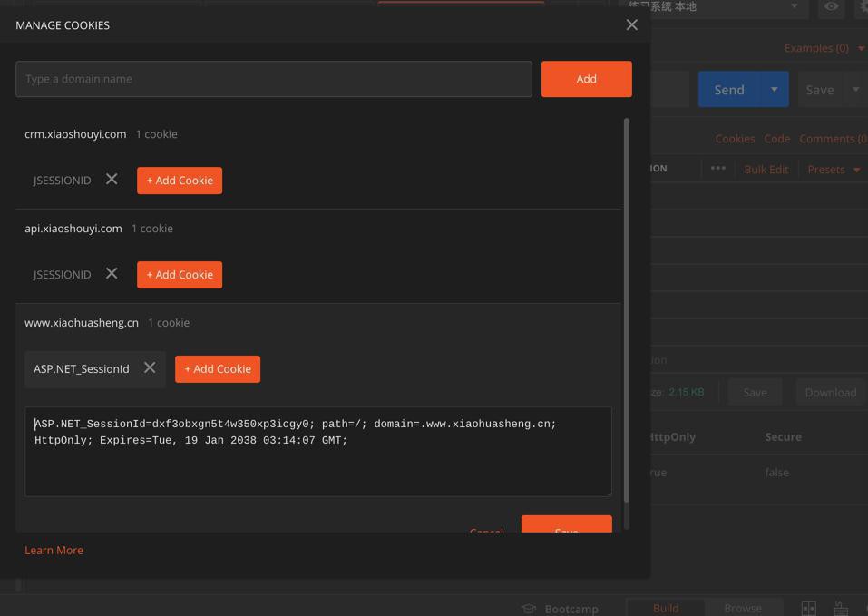868x616 pixels.
Task: Open Examples (0) dropdown
Action: click(x=824, y=48)
